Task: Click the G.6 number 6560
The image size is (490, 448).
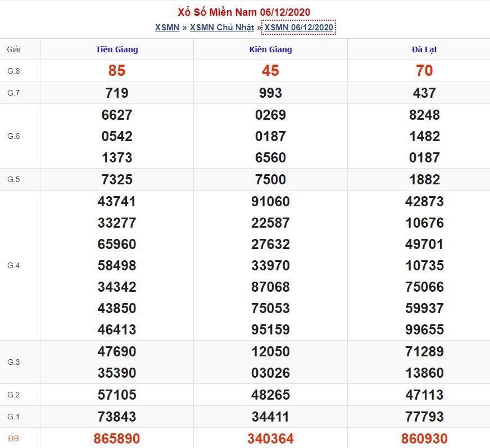Action: (x=271, y=157)
